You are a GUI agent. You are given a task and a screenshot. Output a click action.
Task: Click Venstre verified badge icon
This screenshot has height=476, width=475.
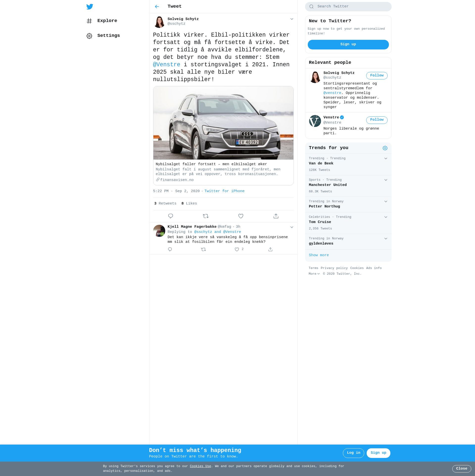tap(342, 117)
